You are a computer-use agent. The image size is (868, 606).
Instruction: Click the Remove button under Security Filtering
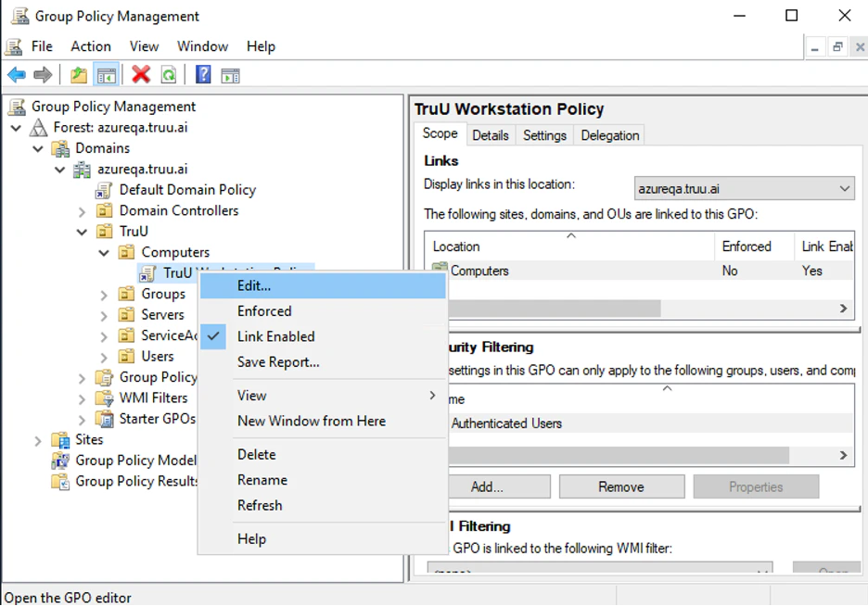tap(620, 486)
